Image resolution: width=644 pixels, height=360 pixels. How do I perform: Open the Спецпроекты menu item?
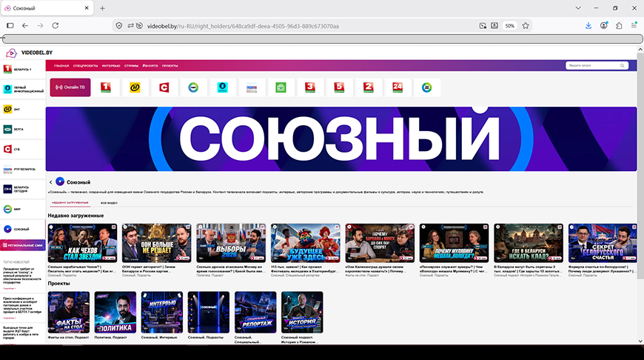click(x=85, y=66)
